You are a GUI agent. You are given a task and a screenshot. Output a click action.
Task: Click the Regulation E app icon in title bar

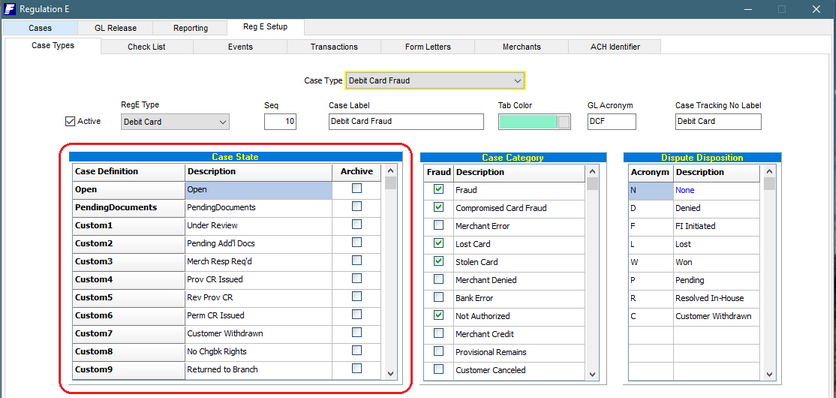[9, 9]
